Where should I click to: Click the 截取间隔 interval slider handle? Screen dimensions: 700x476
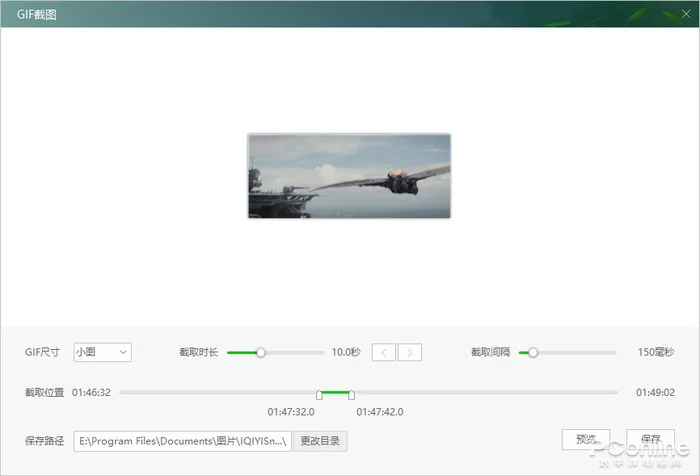point(533,353)
